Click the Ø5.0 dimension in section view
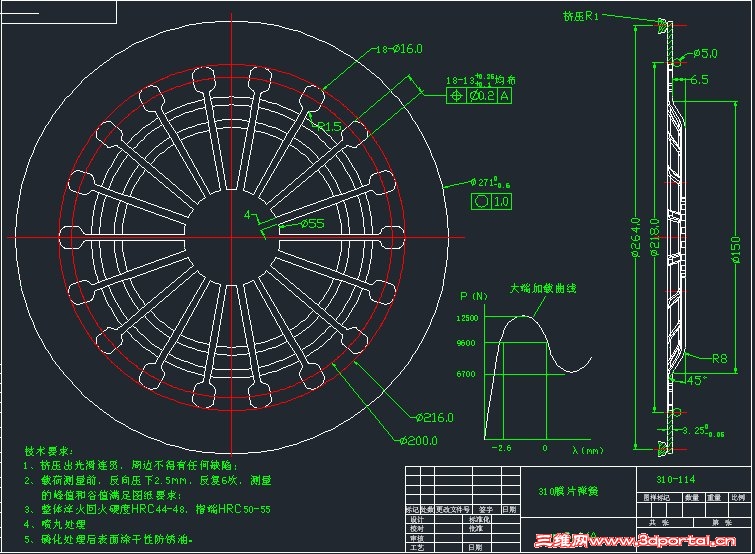This screenshot has width=755, height=554. pos(705,53)
